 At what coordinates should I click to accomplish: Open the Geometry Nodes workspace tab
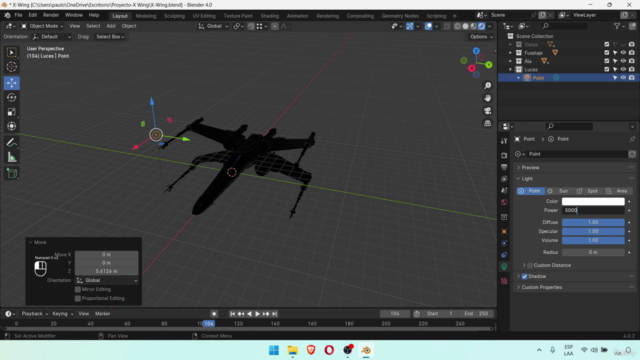(x=400, y=16)
